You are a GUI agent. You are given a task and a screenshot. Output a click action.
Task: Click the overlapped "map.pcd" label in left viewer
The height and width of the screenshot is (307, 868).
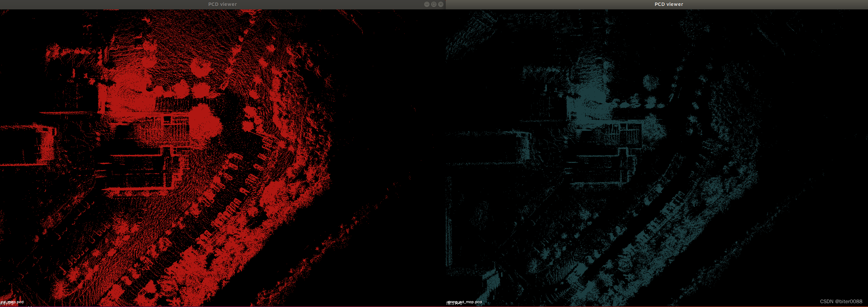[12, 302]
